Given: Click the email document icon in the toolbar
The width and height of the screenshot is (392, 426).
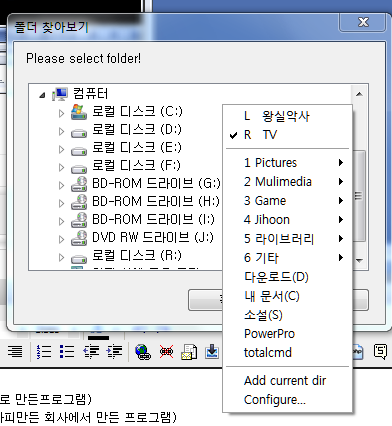Looking at the screenshot, I should click(x=189, y=352).
